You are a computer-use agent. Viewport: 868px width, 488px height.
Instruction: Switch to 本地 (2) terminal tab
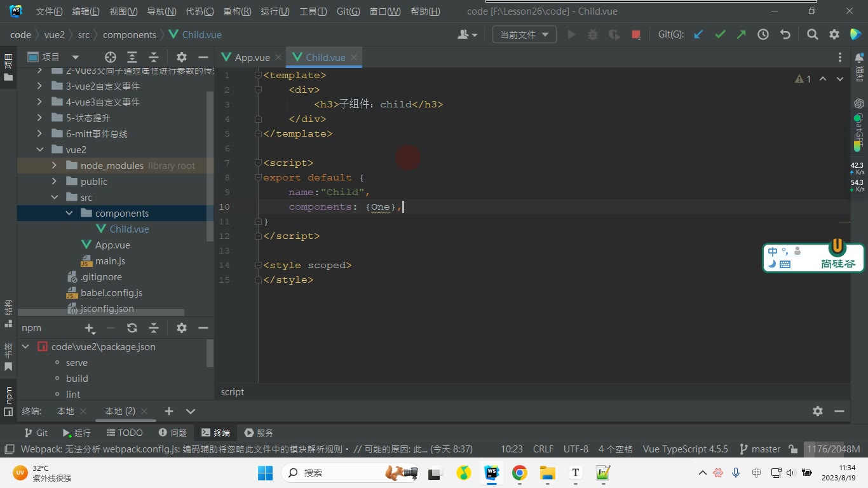click(x=120, y=411)
